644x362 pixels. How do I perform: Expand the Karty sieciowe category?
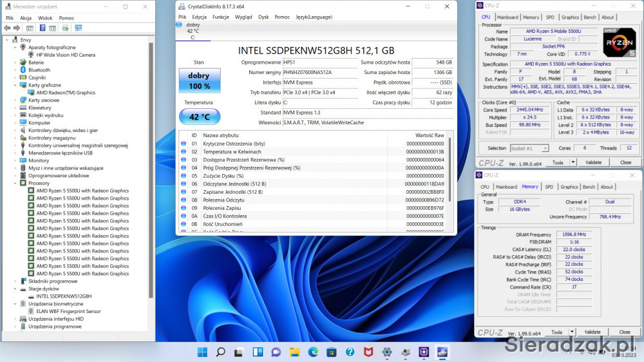pos(15,100)
